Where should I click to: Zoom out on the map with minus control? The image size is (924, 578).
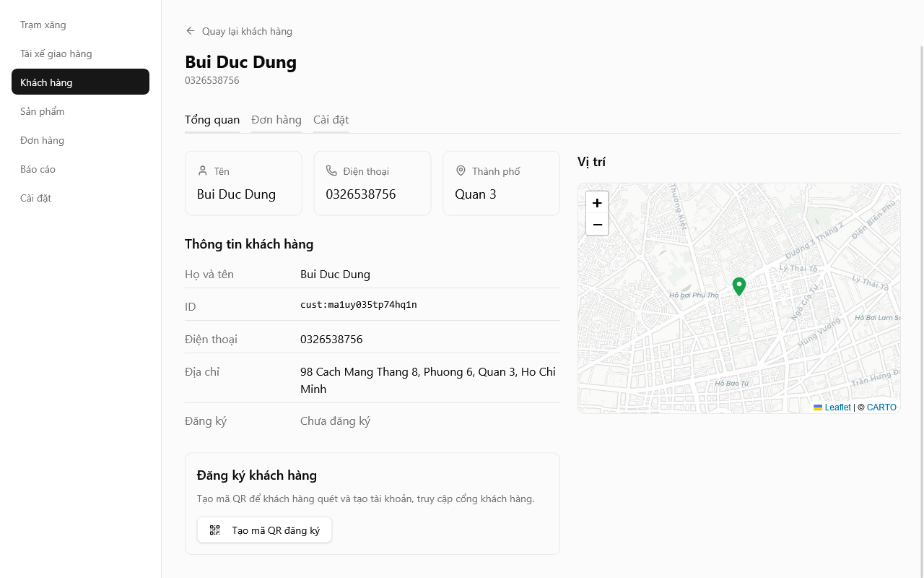click(597, 225)
